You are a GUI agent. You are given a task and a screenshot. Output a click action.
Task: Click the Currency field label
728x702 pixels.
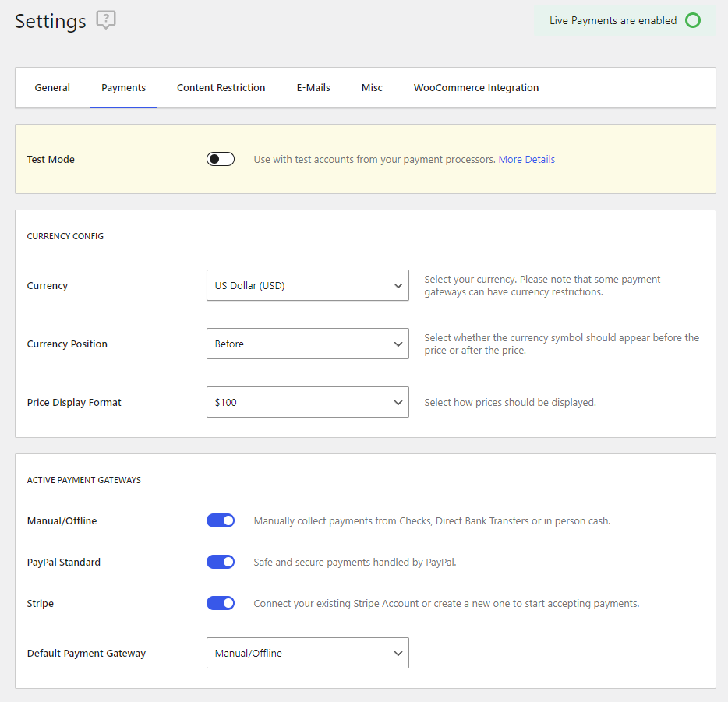pos(48,285)
